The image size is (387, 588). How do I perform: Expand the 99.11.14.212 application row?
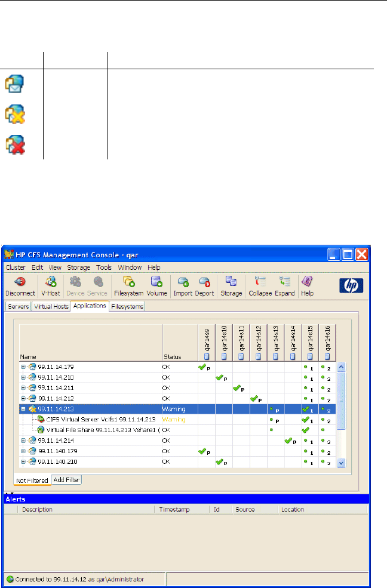[23, 398]
